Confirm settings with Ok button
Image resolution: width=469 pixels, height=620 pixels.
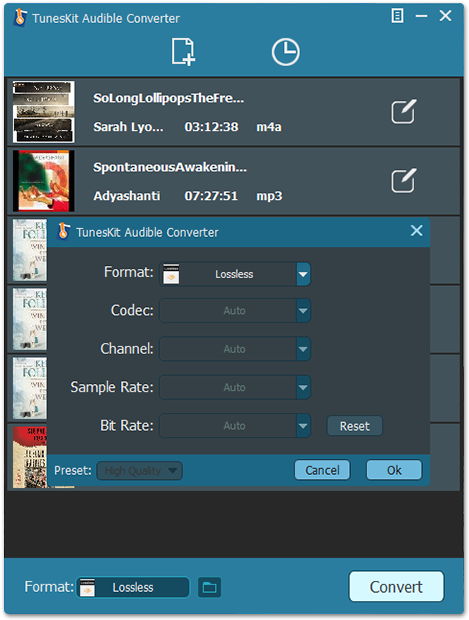tap(394, 470)
